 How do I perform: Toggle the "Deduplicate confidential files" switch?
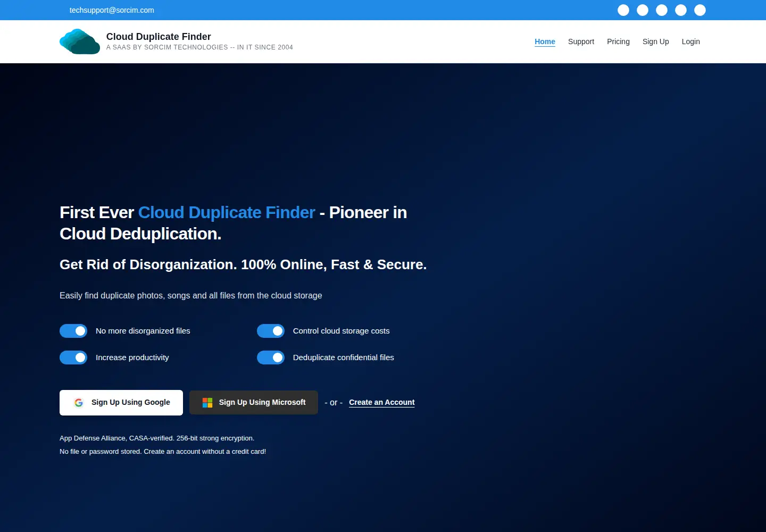(271, 358)
